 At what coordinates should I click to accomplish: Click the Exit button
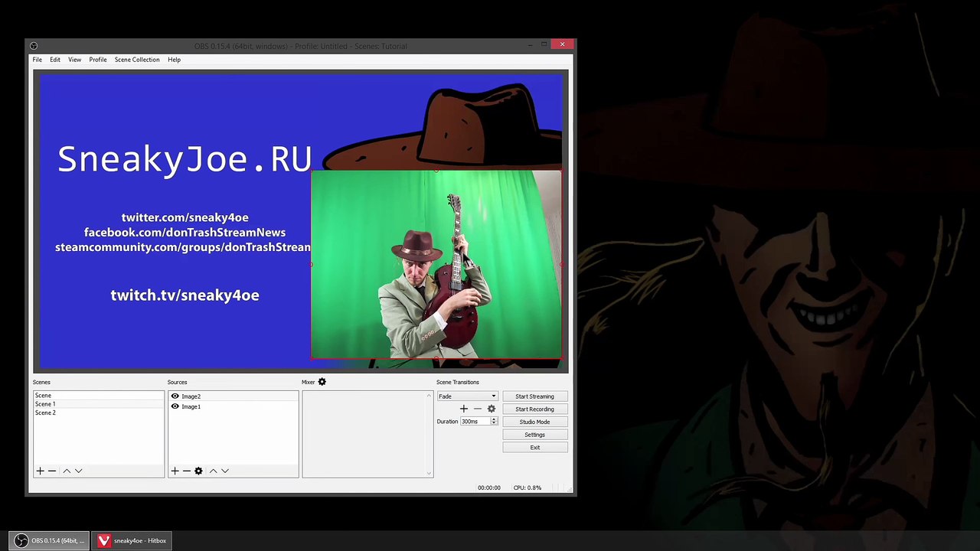click(x=534, y=447)
